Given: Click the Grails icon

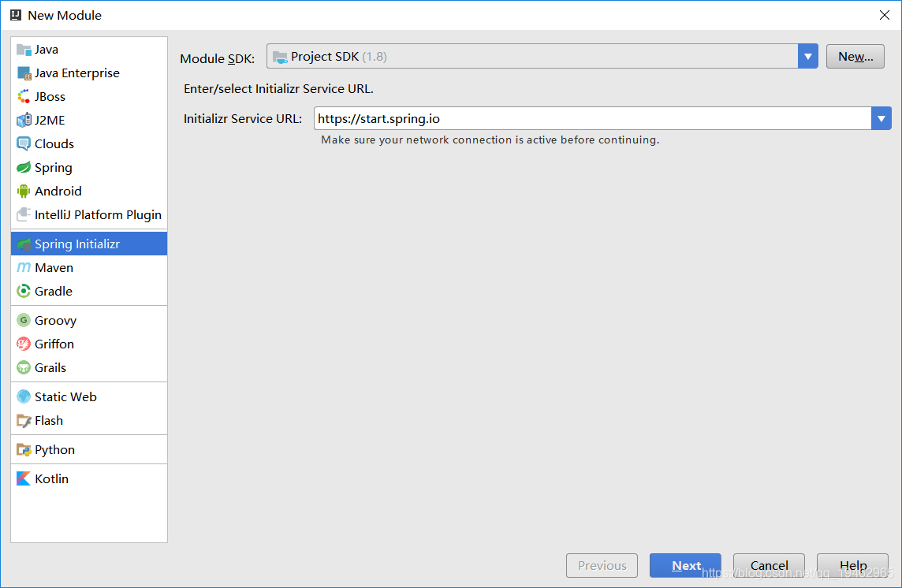Looking at the screenshot, I should tap(24, 367).
